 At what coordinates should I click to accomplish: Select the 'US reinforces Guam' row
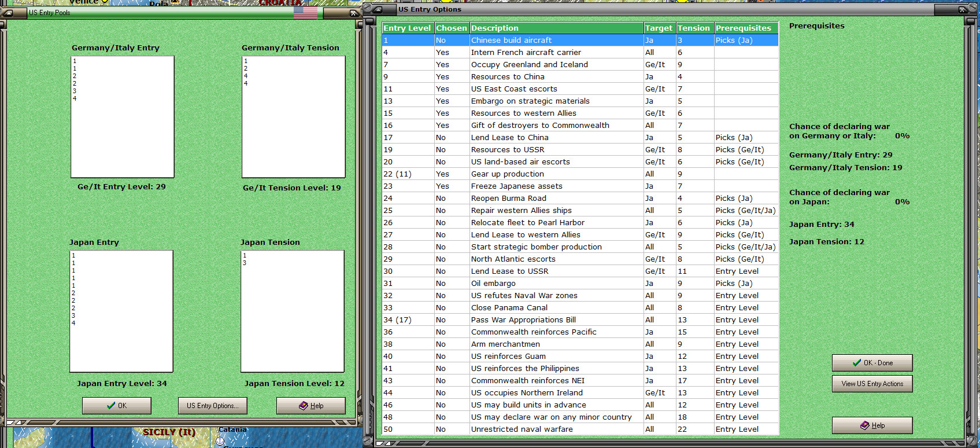(580, 357)
